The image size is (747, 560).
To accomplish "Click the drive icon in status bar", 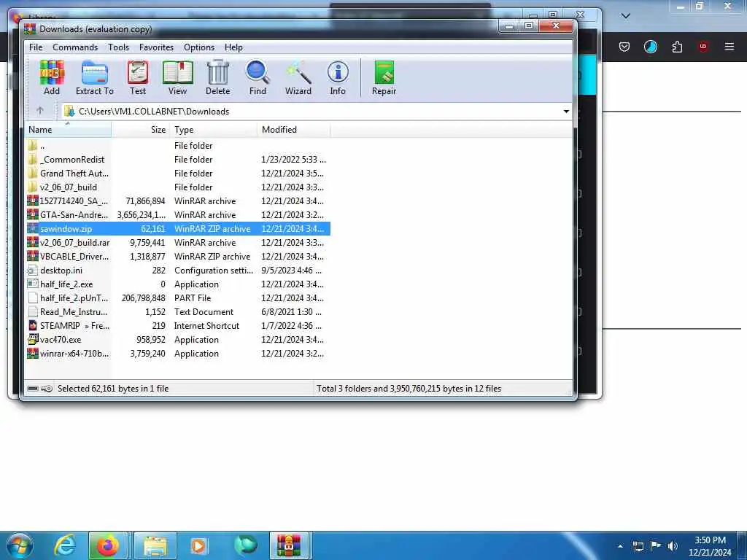I will coord(33,389).
